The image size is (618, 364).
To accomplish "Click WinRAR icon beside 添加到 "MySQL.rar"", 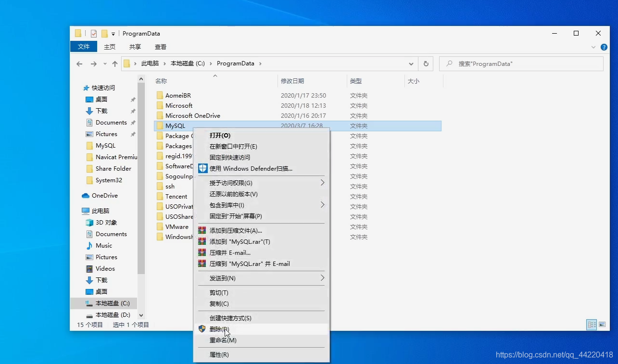I will pyautogui.click(x=202, y=241).
